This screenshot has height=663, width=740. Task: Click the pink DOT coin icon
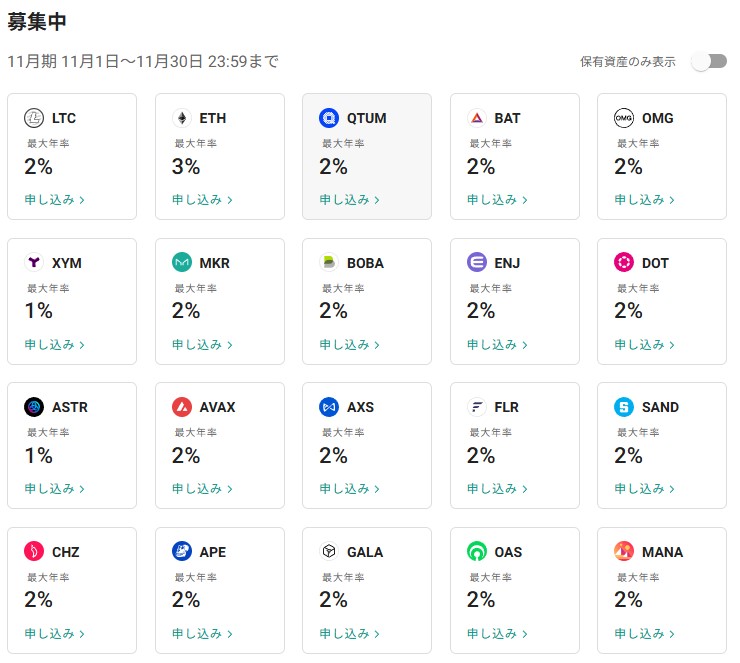pyautogui.click(x=624, y=262)
